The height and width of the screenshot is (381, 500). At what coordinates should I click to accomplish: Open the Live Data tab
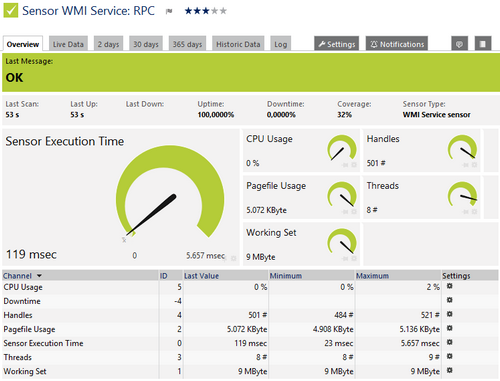pos(68,44)
